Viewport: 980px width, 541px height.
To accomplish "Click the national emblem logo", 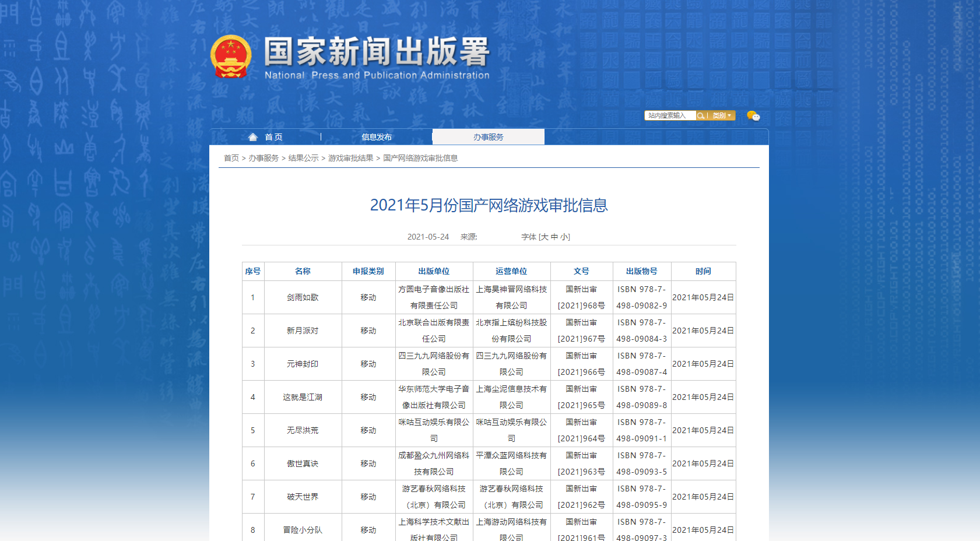I will tap(231, 57).
